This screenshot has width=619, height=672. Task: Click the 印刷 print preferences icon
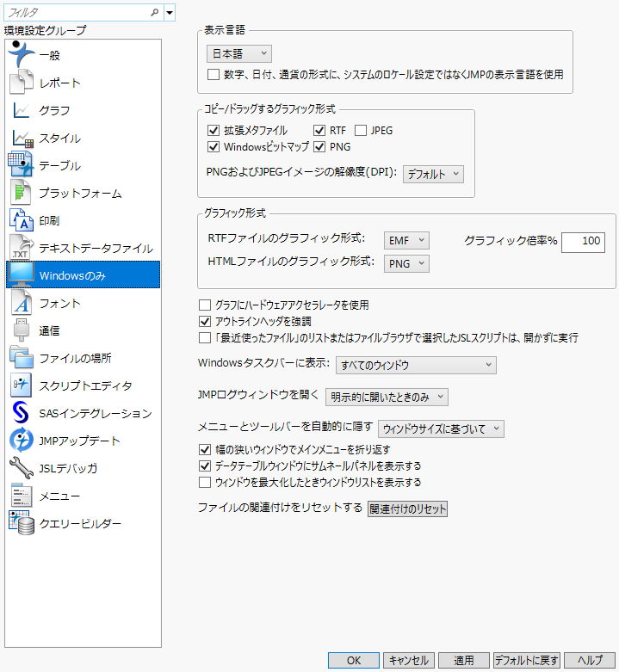pos(21,220)
